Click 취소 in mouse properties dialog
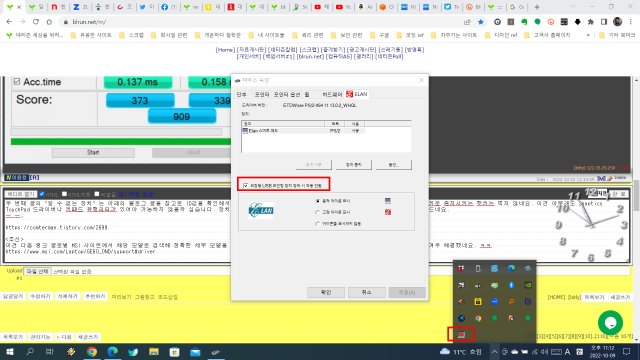The height and width of the screenshot is (360, 640). (x=366, y=292)
